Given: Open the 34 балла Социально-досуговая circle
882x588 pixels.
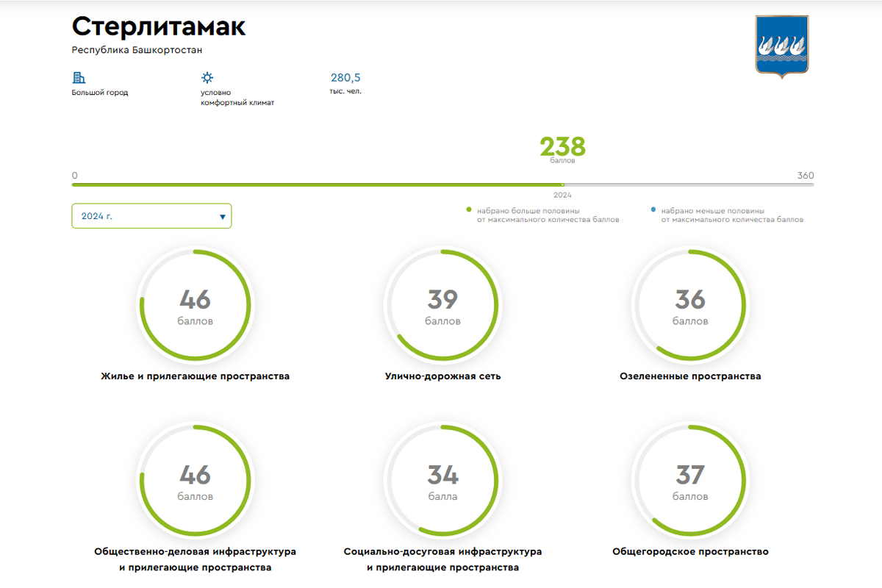Looking at the screenshot, I should click(442, 480).
